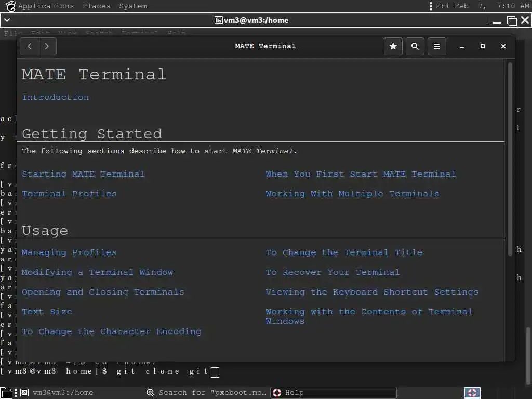Minimize the MATE Terminal help window
This screenshot has width=532, height=399.
462,46
